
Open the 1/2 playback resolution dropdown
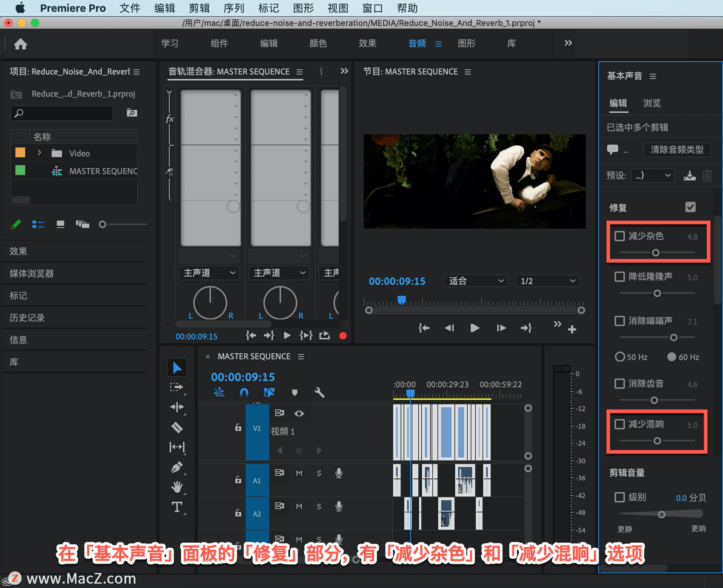pos(548,281)
